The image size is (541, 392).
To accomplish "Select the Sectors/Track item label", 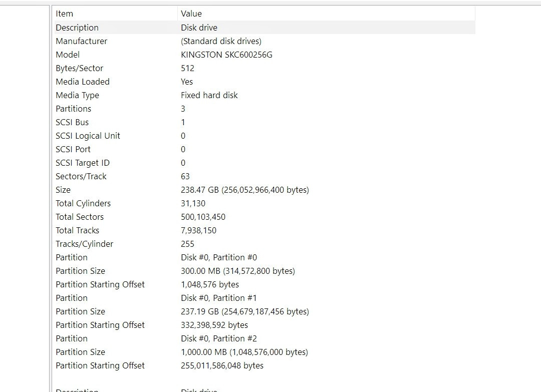I will tap(81, 176).
